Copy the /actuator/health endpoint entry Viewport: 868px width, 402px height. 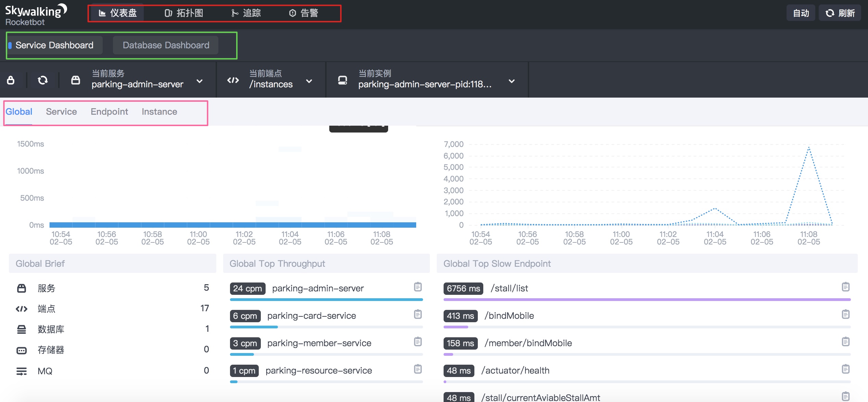(845, 369)
